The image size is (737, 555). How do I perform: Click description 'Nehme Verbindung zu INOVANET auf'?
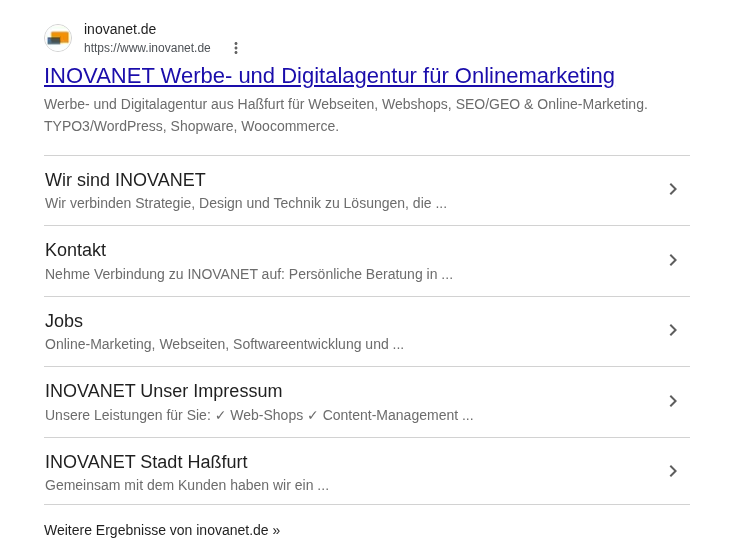(x=249, y=274)
